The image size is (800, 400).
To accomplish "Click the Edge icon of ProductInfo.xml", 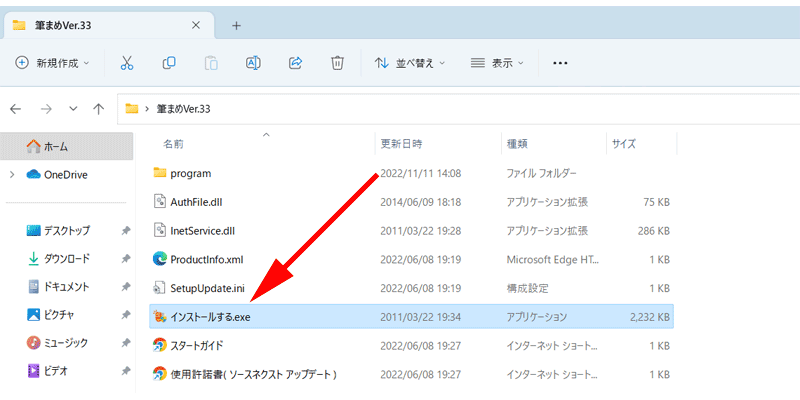I will 160,259.
